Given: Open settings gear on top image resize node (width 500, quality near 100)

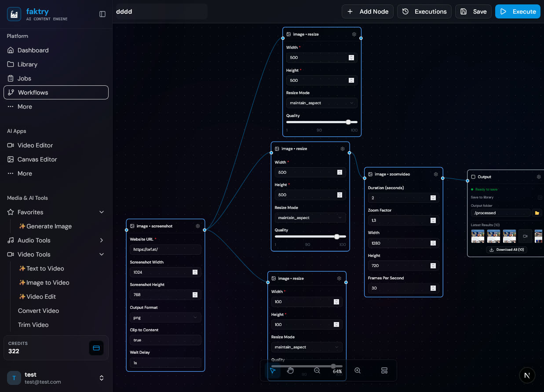Looking at the screenshot, I should point(354,34).
